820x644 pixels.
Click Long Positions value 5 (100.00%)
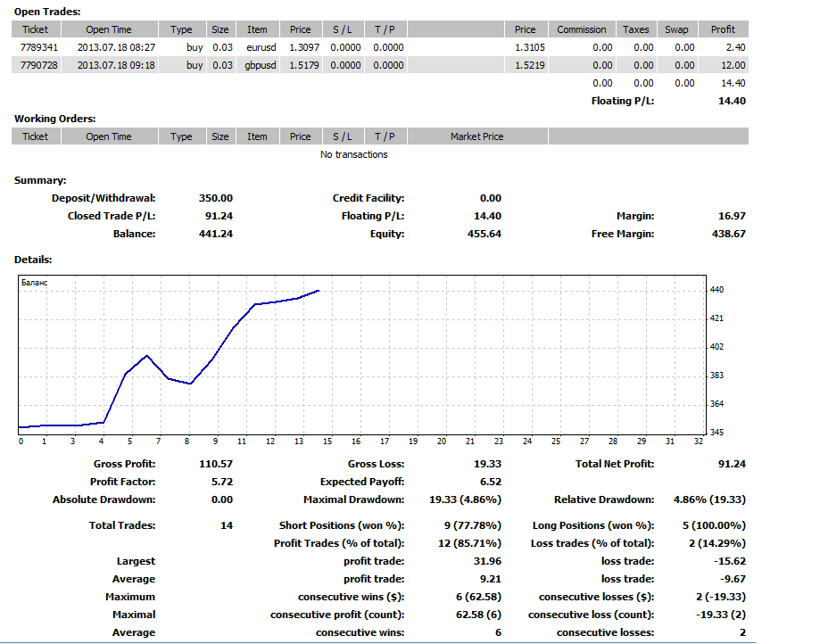(714, 525)
